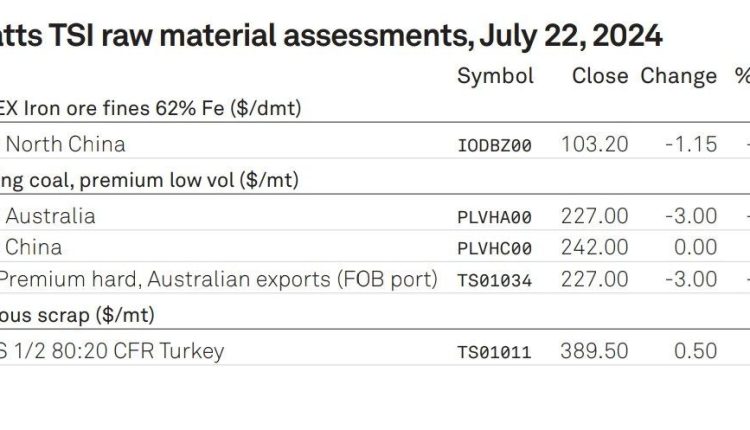Click the Iron ore fines section heading

150,108
